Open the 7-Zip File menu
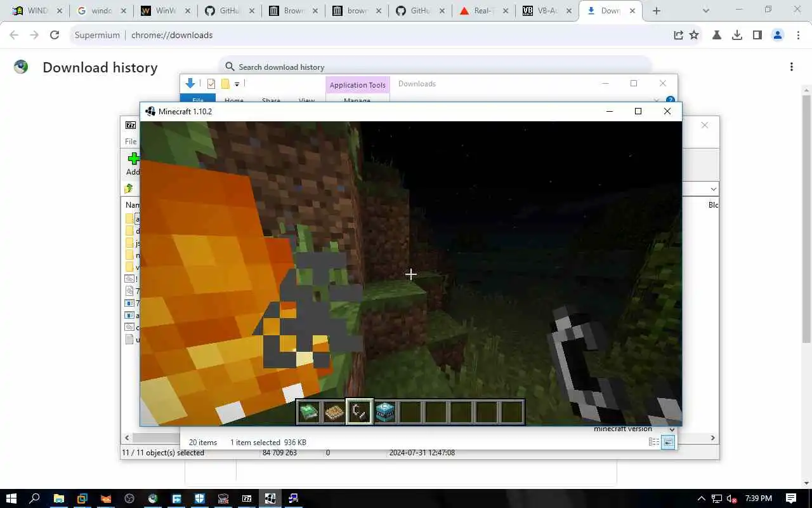This screenshot has width=812, height=508. 130,142
